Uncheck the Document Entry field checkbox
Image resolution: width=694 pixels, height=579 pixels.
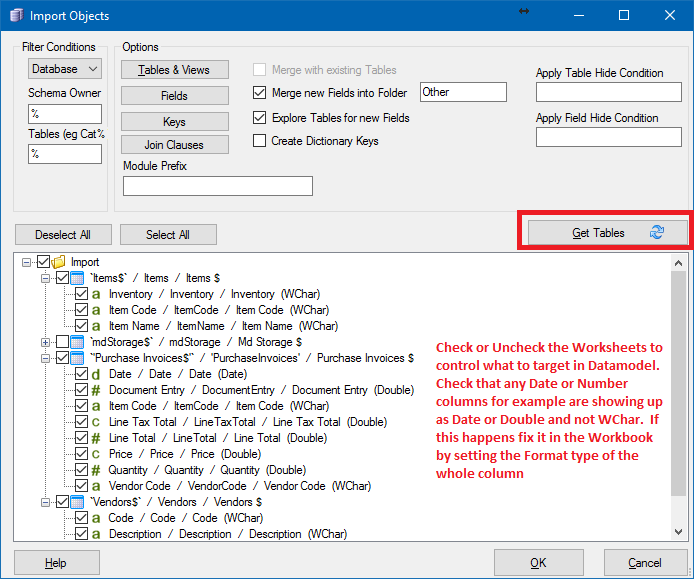pyautogui.click(x=81, y=390)
